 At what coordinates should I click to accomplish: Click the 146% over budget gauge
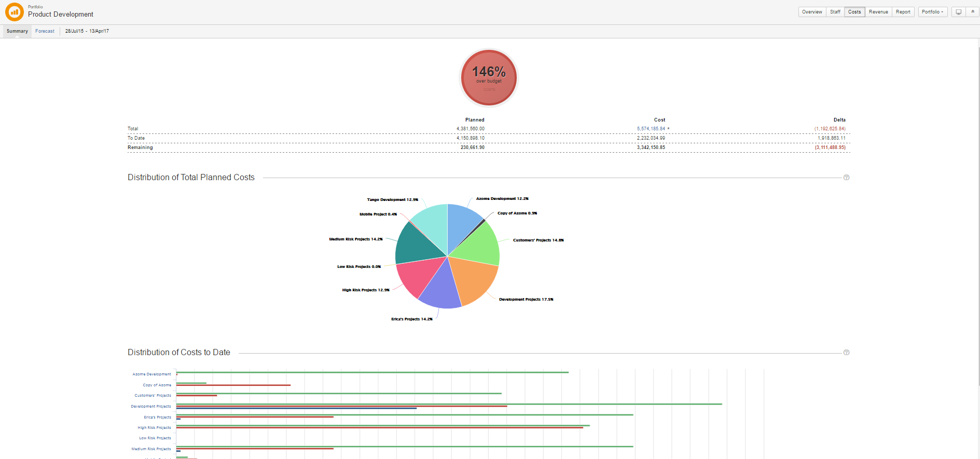pos(489,78)
